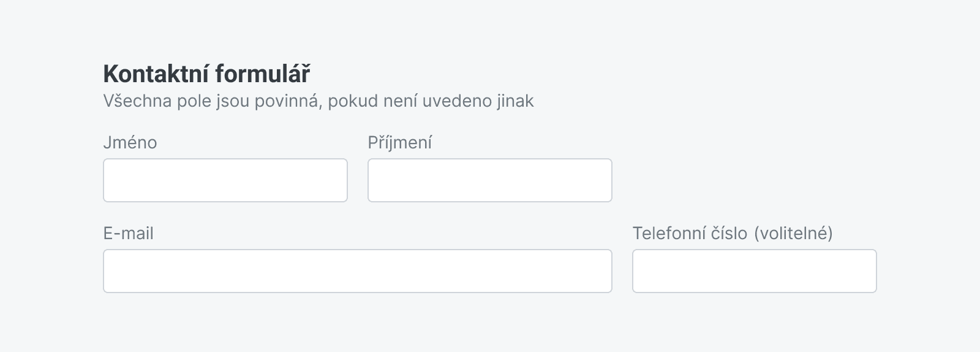The height and width of the screenshot is (352, 980).
Task: Focus the wide email address text box
Action: (357, 271)
